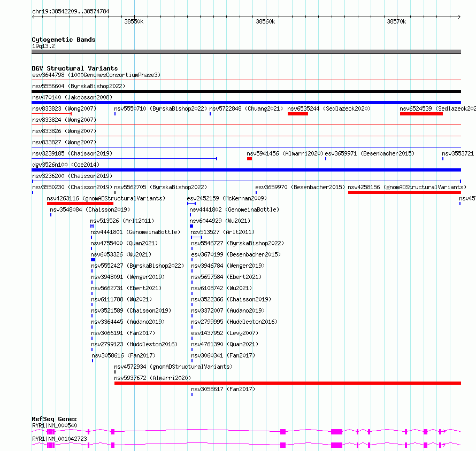Viewport: 476px width, 451px height.
Task: Open nsv3364445 (Audano2019) label
Action: [128, 322]
